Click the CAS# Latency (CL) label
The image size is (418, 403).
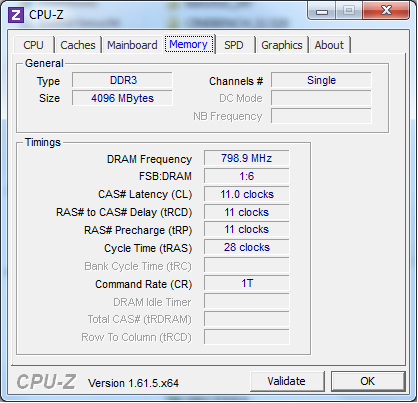tap(145, 194)
